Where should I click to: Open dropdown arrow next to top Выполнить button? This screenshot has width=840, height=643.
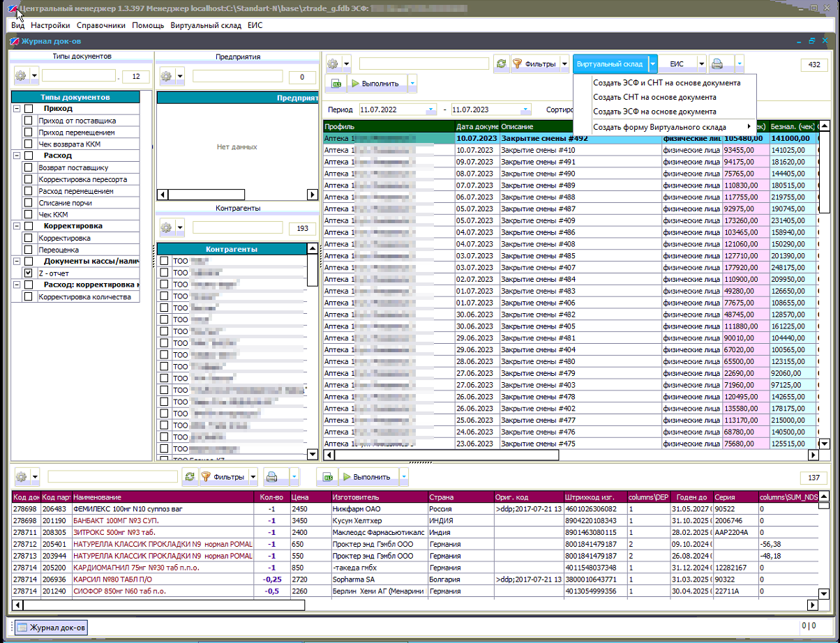[x=412, y=84]
